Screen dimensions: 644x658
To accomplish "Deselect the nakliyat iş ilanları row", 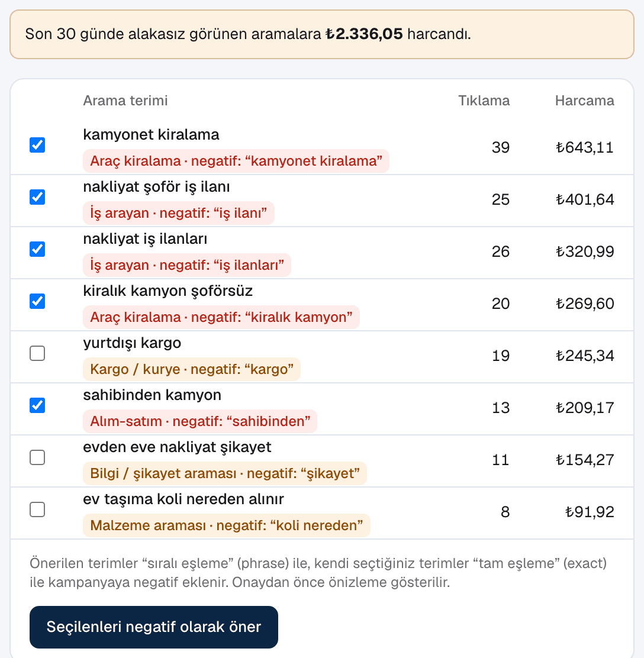I will point(37,249).
